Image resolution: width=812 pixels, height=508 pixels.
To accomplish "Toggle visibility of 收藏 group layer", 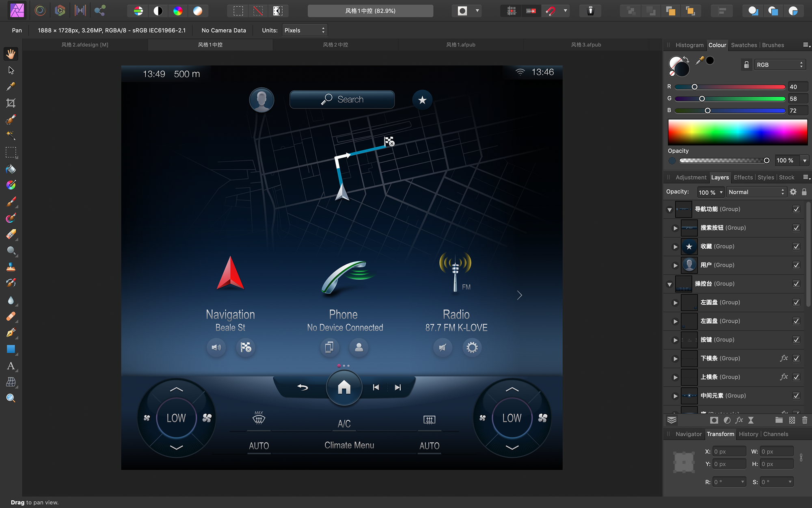I will pyautogui.click(x=796, y=247).
